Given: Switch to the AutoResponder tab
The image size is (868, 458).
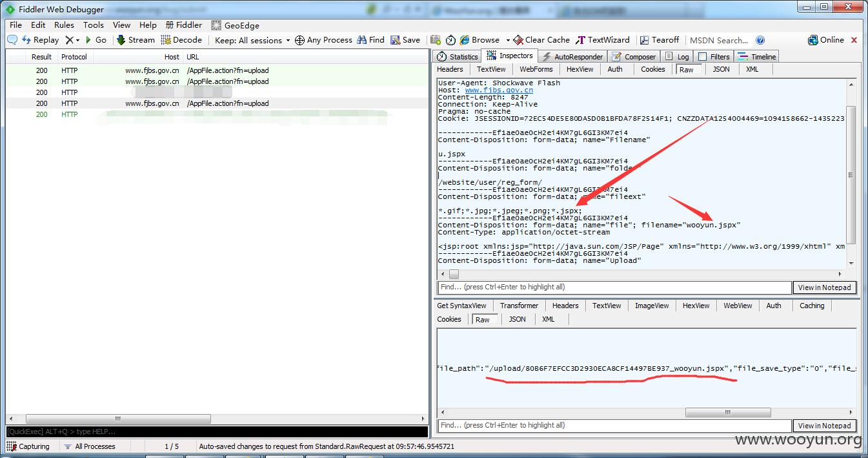Looking at the screenshot, I should pyautogui.click(x=572, y=57).
